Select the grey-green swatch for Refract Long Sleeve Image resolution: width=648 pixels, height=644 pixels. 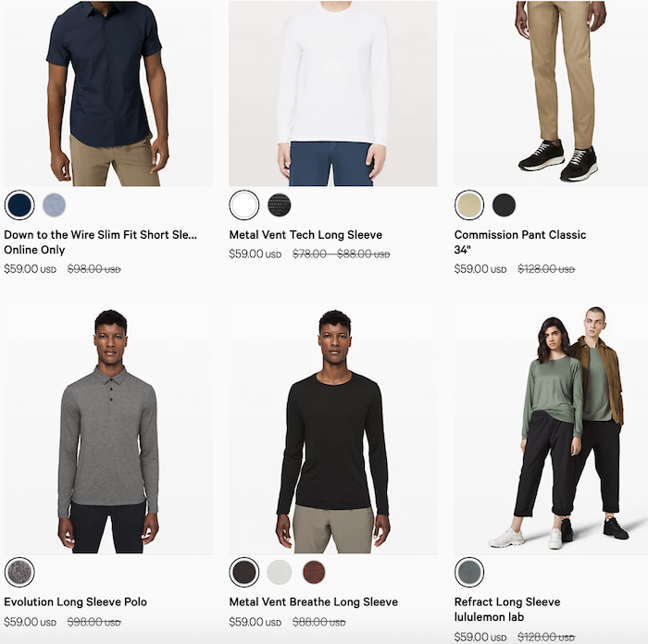[x=469, y=572]
